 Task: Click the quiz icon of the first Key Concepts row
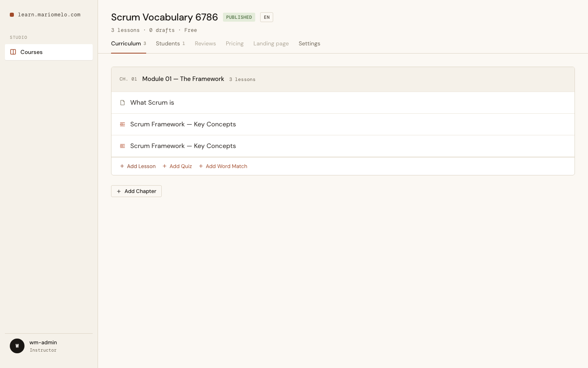(122, 124)
